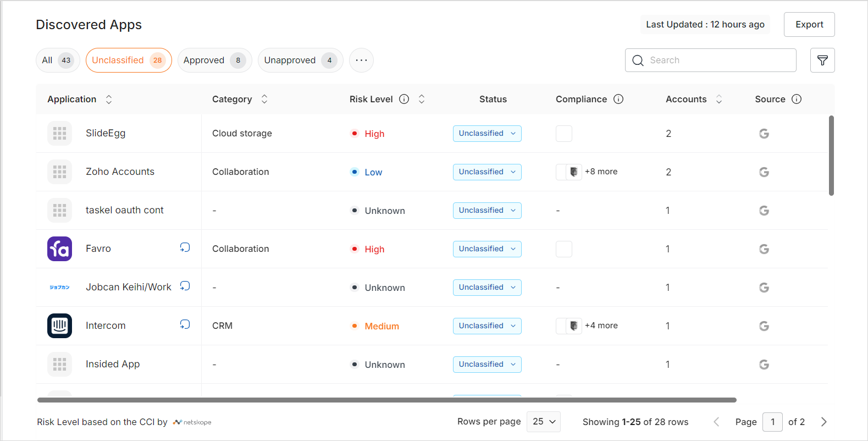Open Intercom status Unclassified dropdown
Screen dimensions: 868x441
487,326
